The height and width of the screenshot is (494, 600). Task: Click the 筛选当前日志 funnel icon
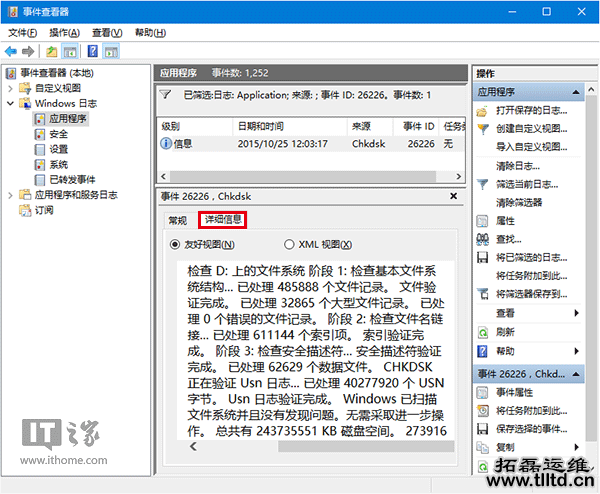(x=483, y=184)
